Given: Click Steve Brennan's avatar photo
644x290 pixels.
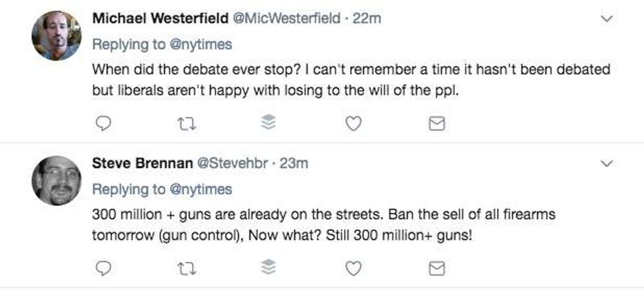Looking at the screenshot, I should (x=56, y=180).
